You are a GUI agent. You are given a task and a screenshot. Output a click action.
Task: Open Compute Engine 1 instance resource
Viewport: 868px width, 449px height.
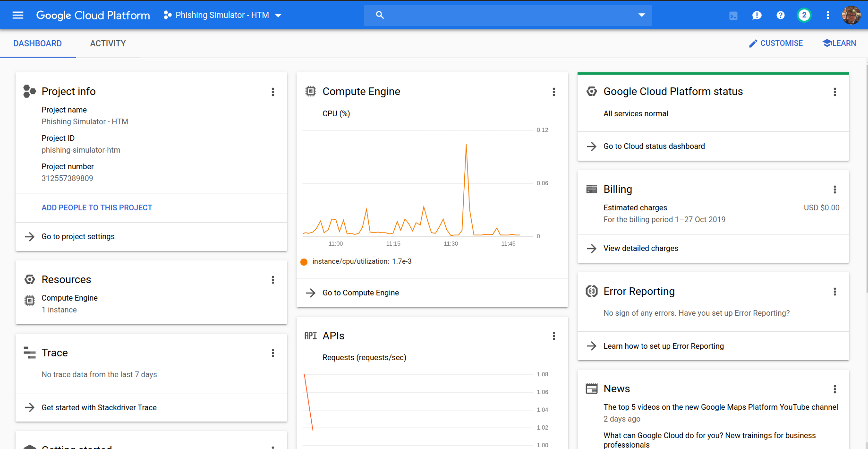coord(69,304)
